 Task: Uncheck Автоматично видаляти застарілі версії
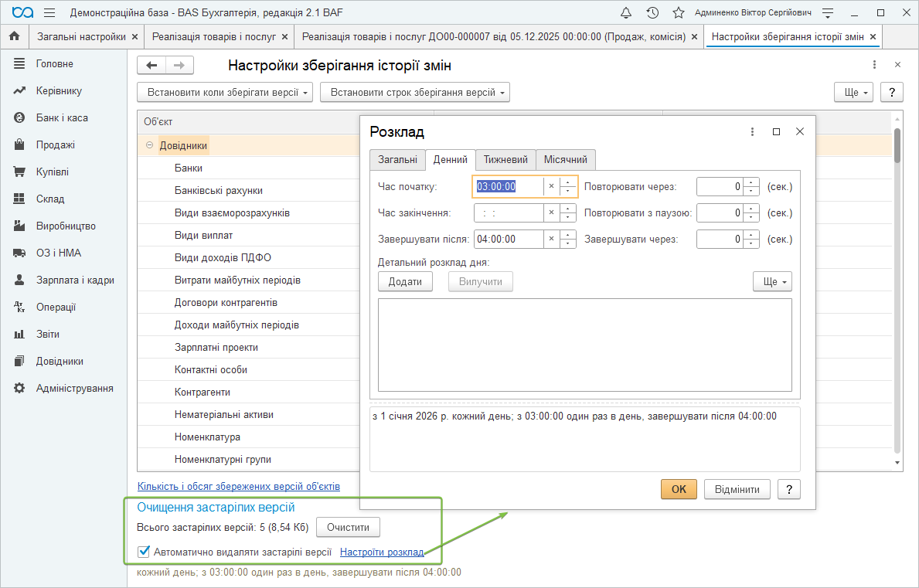[x=143, y=552]
